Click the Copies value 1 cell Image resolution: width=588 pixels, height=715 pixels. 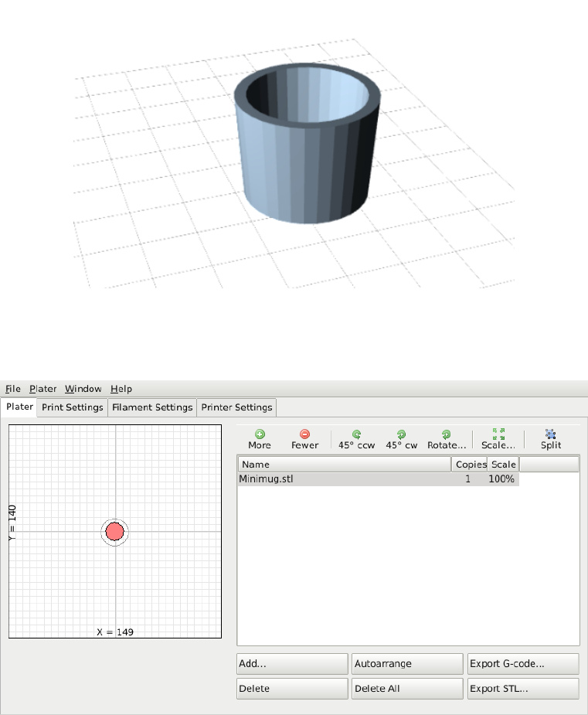(470, 478)
